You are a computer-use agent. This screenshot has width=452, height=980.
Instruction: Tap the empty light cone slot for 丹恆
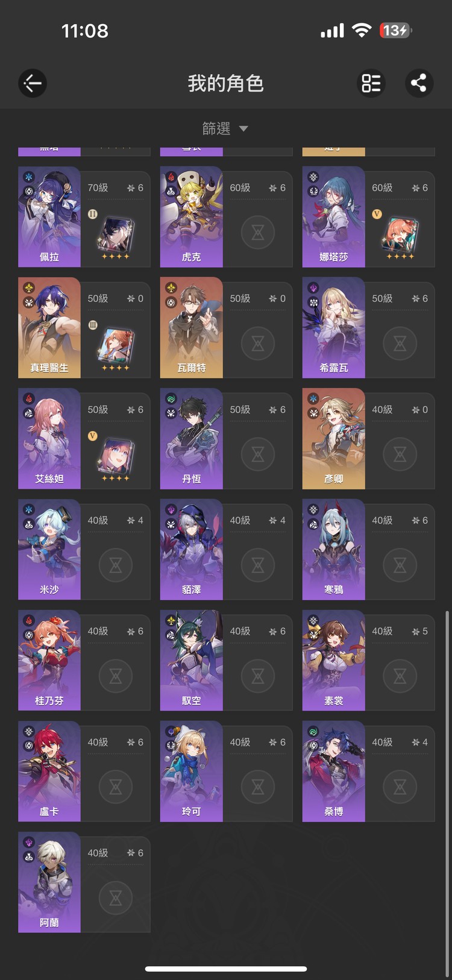point(258,454)
